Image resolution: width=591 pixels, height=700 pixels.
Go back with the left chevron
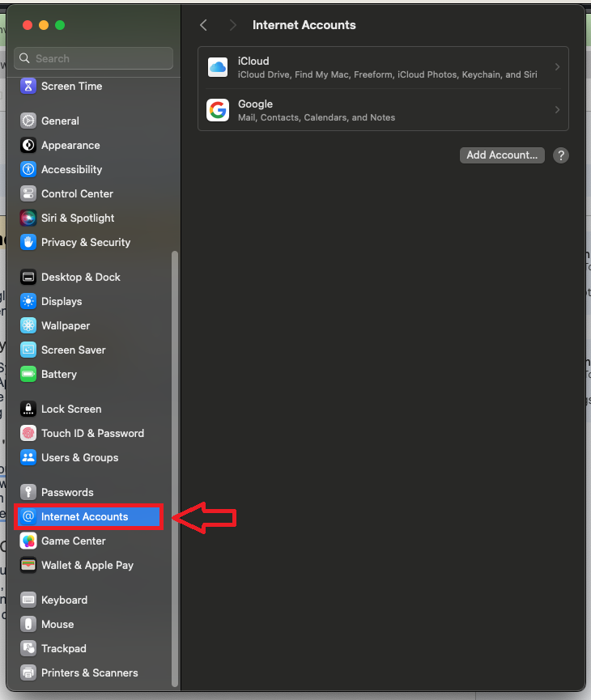(x=204, y=25)
